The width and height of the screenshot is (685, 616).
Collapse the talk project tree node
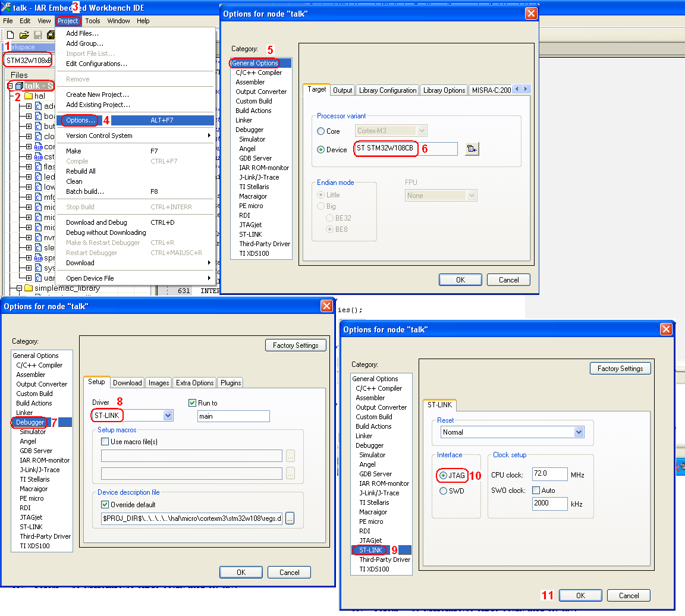pyautogui.click(x=10, y=86)
